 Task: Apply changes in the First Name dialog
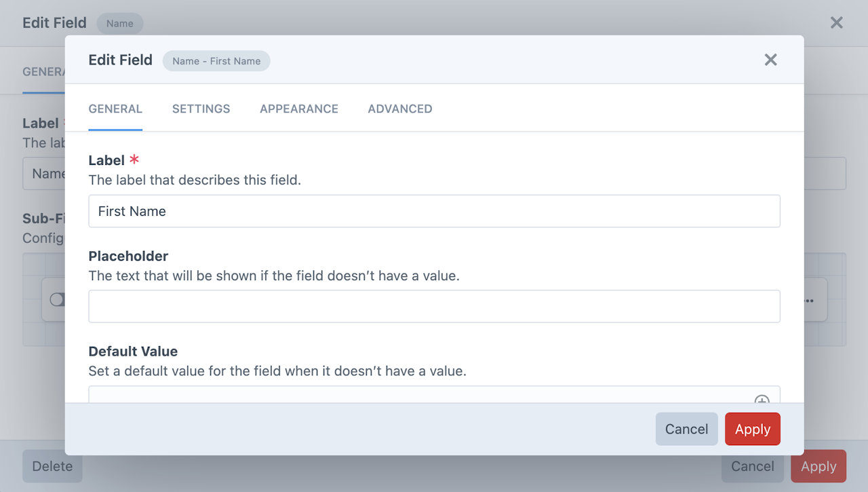752,429
